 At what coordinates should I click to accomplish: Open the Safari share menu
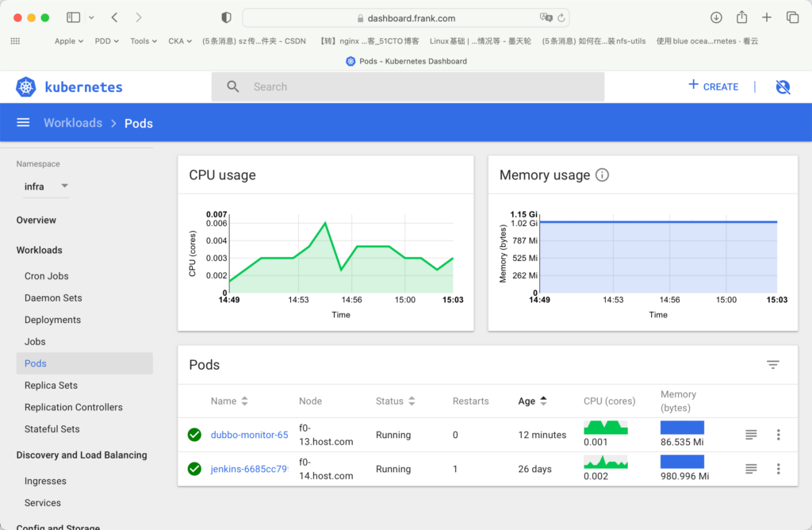(741, 17)
